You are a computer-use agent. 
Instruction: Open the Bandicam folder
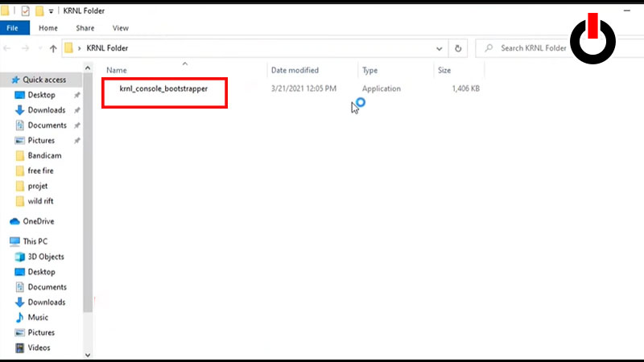(x=44, y=155)
